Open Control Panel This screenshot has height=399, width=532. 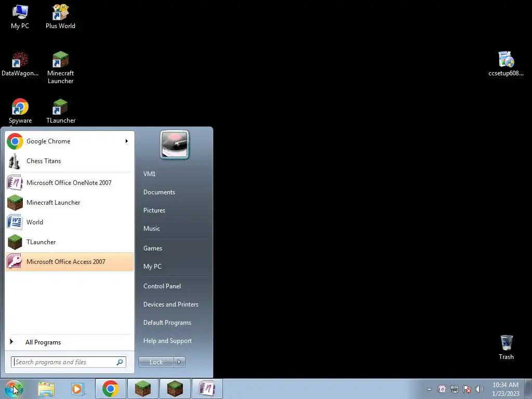tap(162, 286)
